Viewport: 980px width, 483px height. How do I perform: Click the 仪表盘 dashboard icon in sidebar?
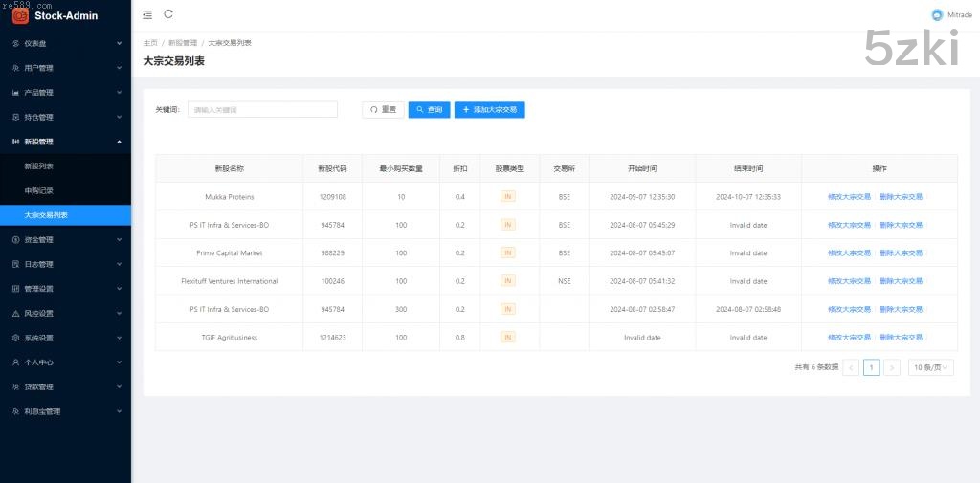pyautogui.click(x=15, y=43)
